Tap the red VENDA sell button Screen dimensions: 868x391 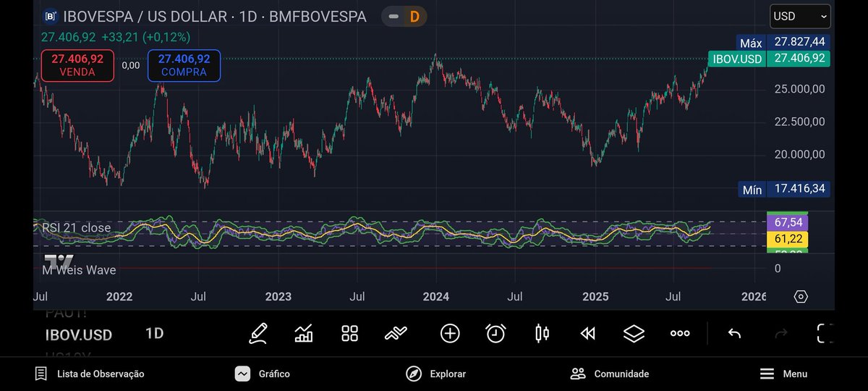pyautogui.click(x=77, y=66)
